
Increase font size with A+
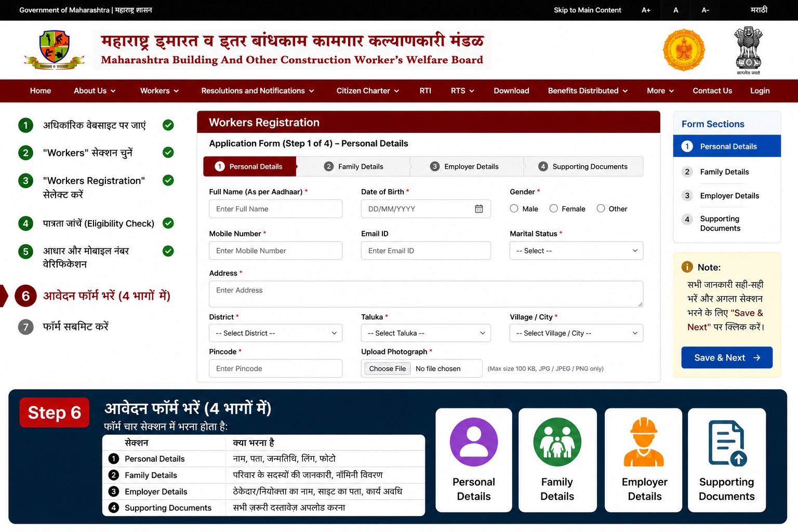(646, 10)
